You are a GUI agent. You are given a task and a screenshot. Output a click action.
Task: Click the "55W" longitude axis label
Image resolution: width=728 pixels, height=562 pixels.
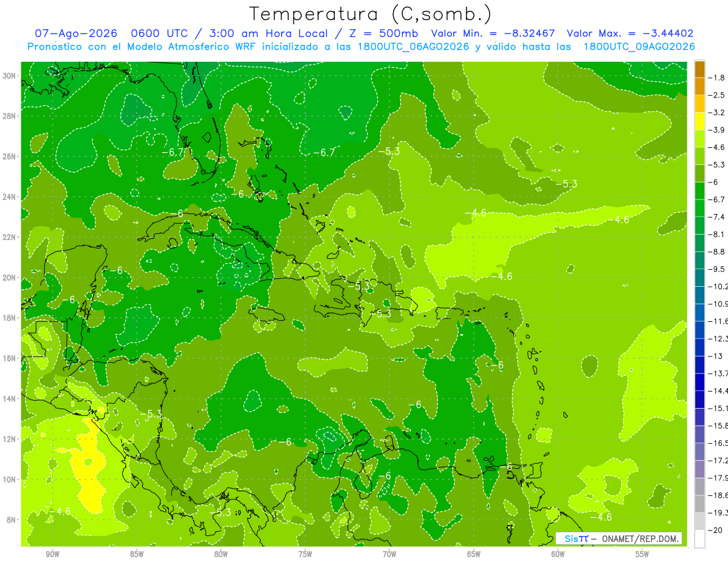pos(642,554)
